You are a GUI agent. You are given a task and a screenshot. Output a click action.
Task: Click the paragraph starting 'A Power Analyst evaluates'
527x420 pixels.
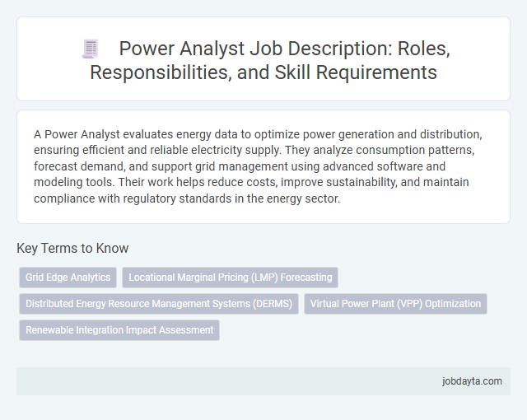point(258,166)
